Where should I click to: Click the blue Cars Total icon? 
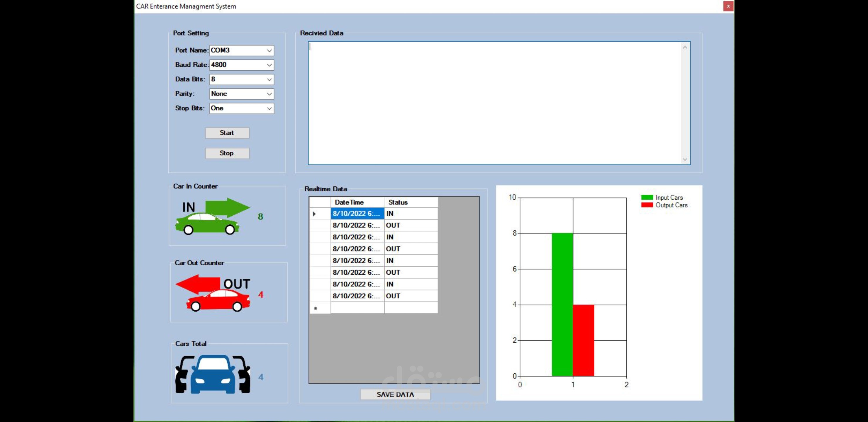[x=213, y=374]
